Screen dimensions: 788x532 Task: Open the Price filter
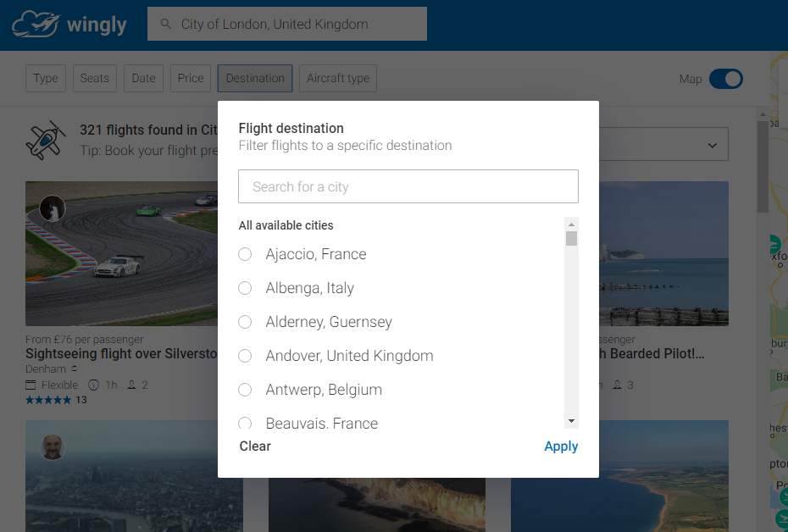click(x=191, y=79)
